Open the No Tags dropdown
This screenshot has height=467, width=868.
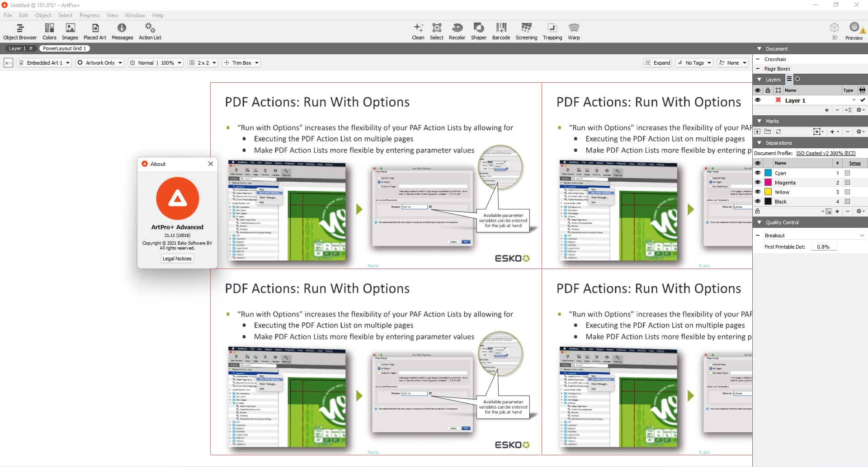(x=694, y=63)
